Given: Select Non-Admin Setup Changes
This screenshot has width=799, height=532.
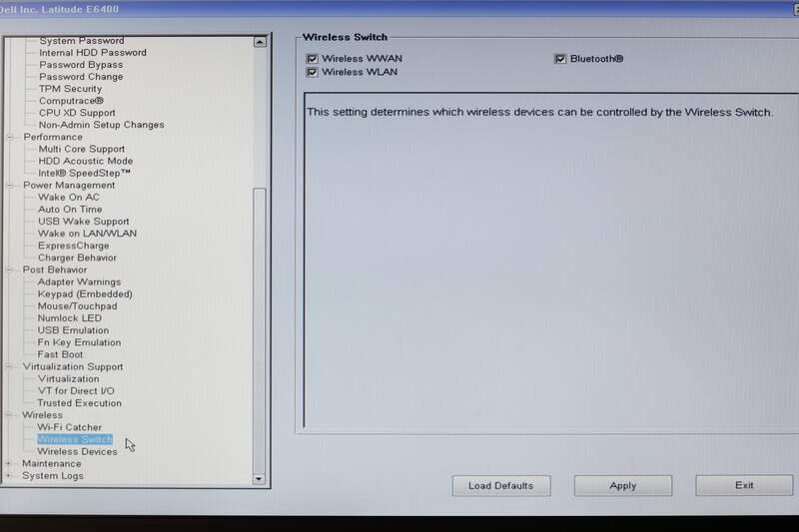Looking at the screenshot, I should click(102, 125).
